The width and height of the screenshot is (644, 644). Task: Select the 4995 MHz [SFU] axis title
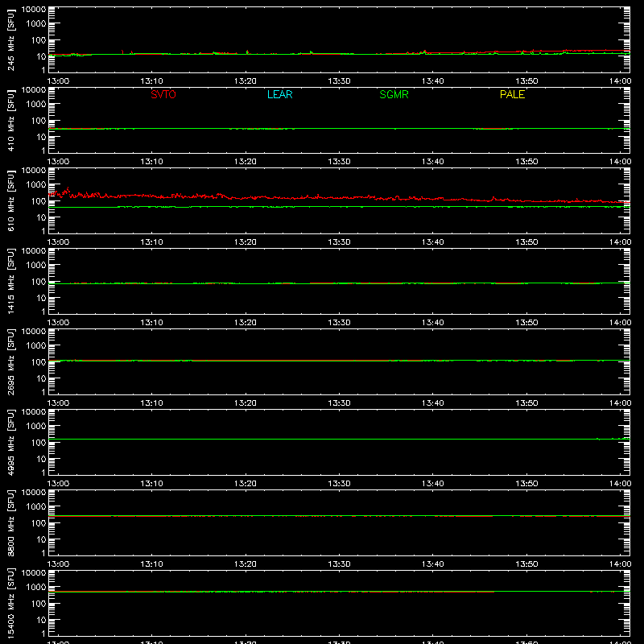pyautogui.click(x=11, y=443)
